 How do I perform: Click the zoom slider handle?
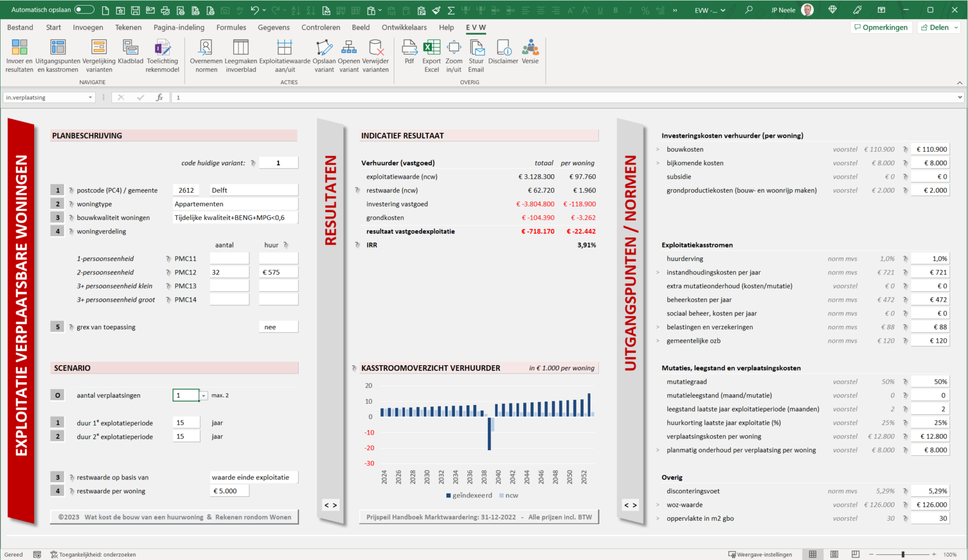pos(903,554)
